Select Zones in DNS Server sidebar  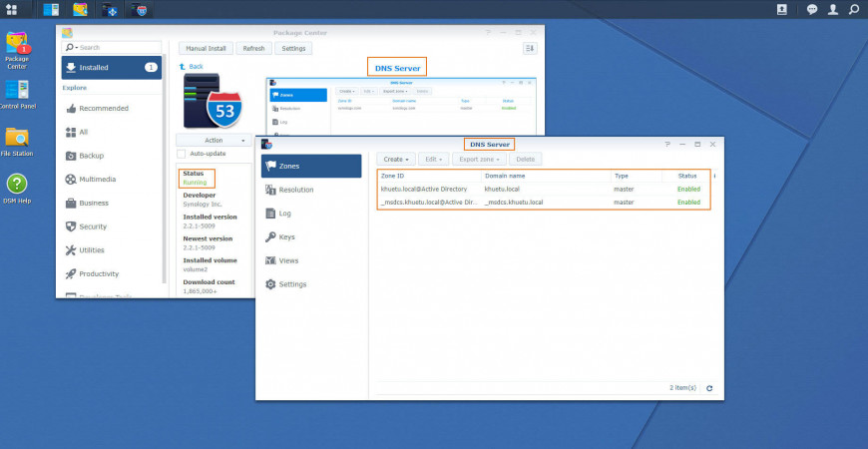[x=311, y=166]
